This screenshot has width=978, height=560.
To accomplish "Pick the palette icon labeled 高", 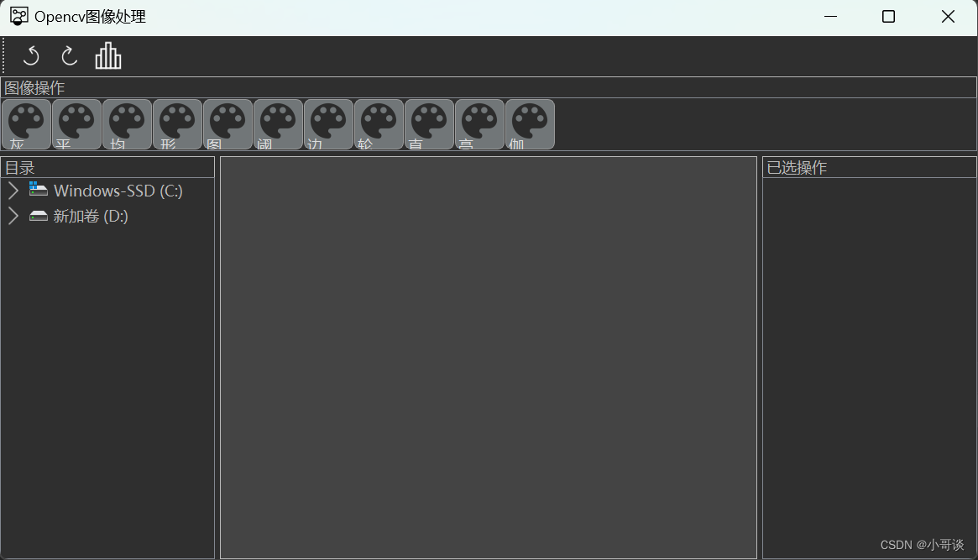I will click(x=479, y=125).
